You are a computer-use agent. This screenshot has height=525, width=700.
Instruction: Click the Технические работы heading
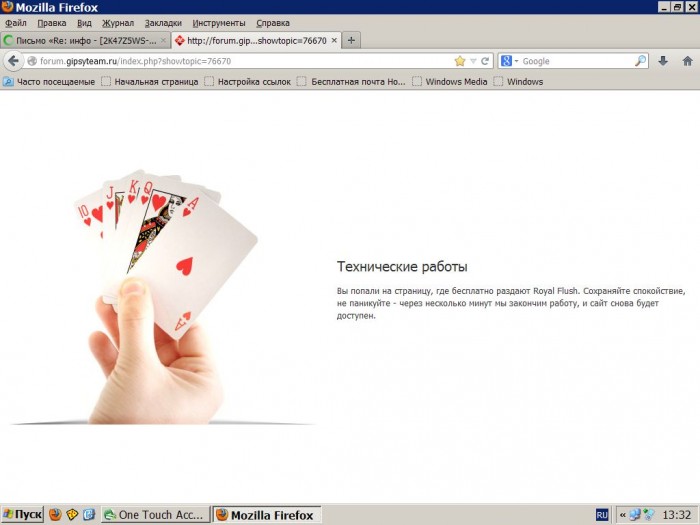click(x=402, y=267)
